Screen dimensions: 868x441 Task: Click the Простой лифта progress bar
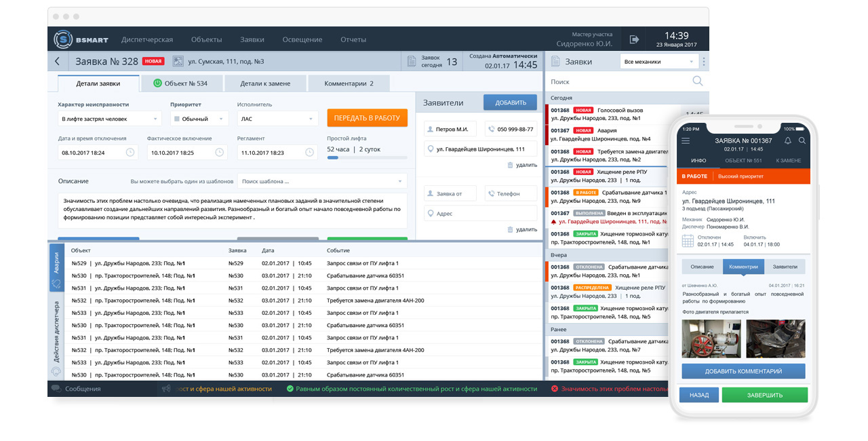click(367, 157)
